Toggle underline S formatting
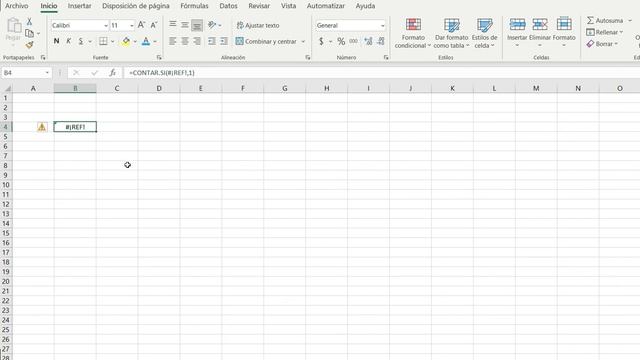640x360 pixels. 81,41
